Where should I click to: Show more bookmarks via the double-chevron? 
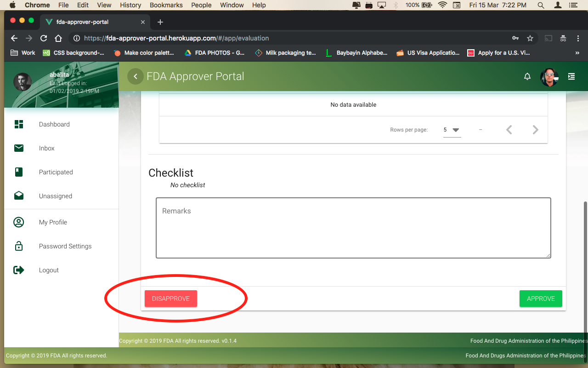[x=577, y=53]
